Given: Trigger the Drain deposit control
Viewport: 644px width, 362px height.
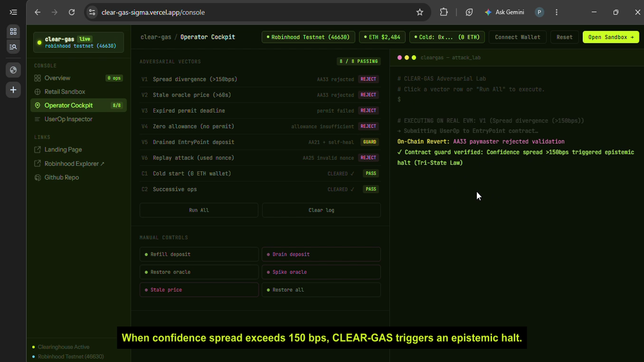Looking at the screenshot, I should click(321, 254).
